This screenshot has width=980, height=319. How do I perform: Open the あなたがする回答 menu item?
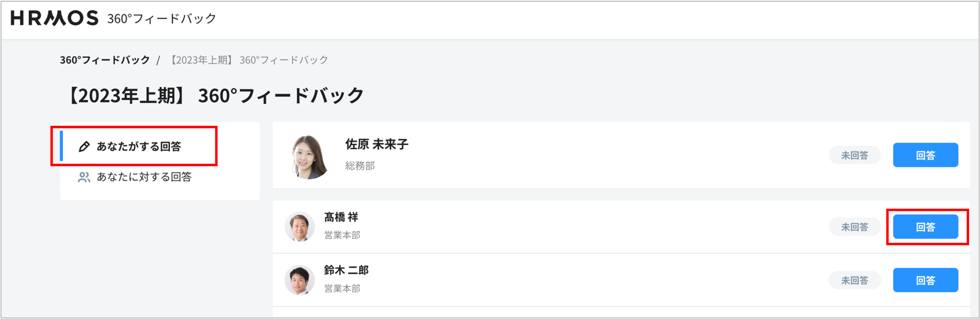[x=139, y=146]
